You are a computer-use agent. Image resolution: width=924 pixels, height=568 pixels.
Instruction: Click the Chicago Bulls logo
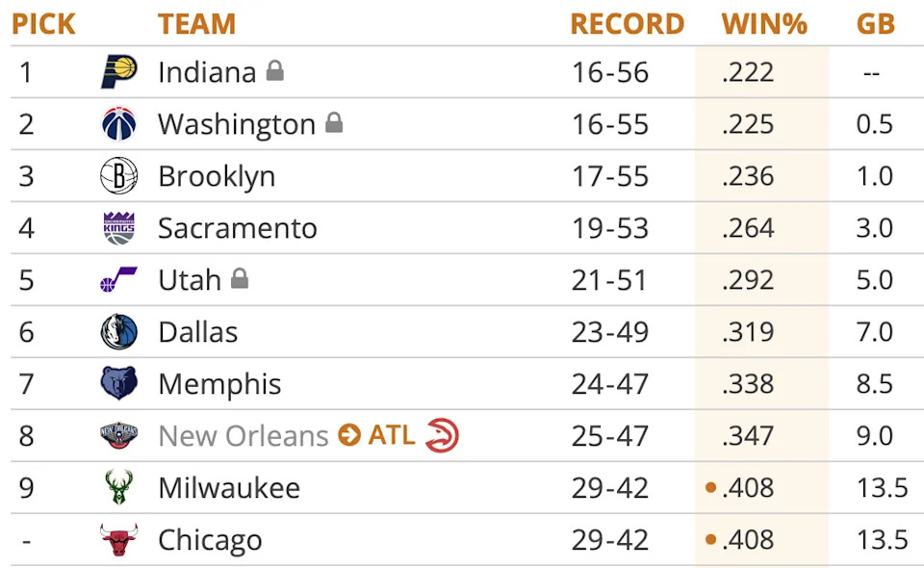(119, 540)
